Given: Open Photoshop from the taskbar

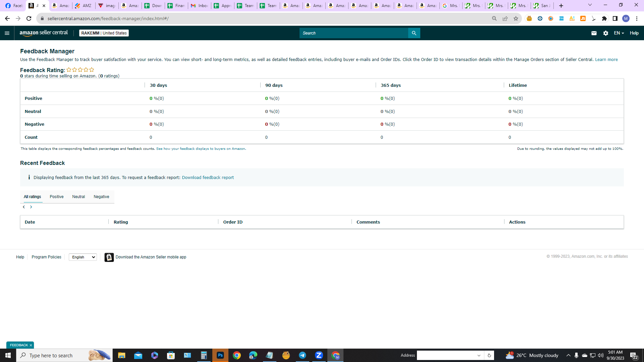Looking at the screenshot, I should [x=220, y=355].
